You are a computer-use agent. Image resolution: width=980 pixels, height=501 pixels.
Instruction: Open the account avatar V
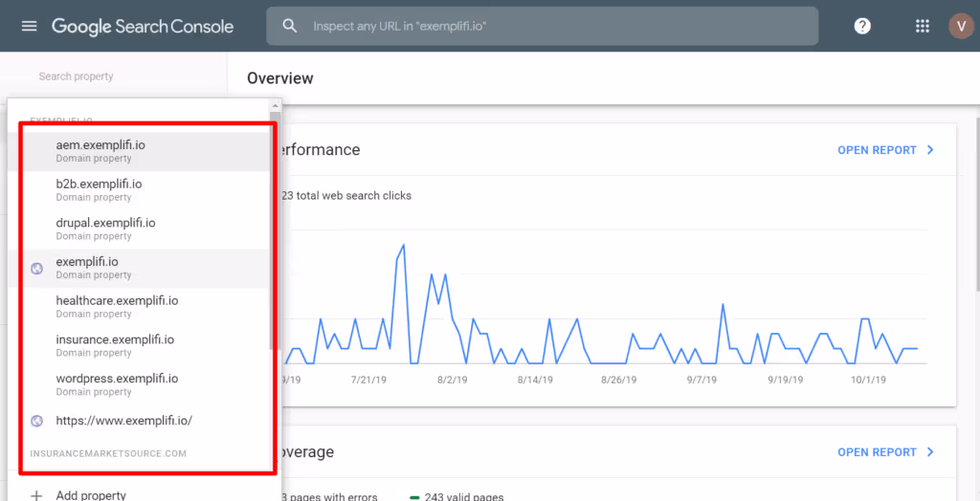click(x=961, y=26)
